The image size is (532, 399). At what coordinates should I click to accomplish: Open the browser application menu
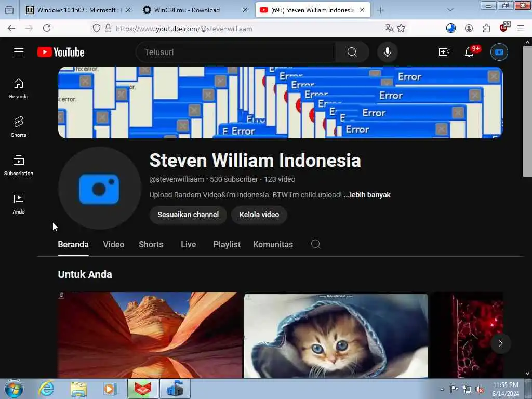click(x=521, y=28)
